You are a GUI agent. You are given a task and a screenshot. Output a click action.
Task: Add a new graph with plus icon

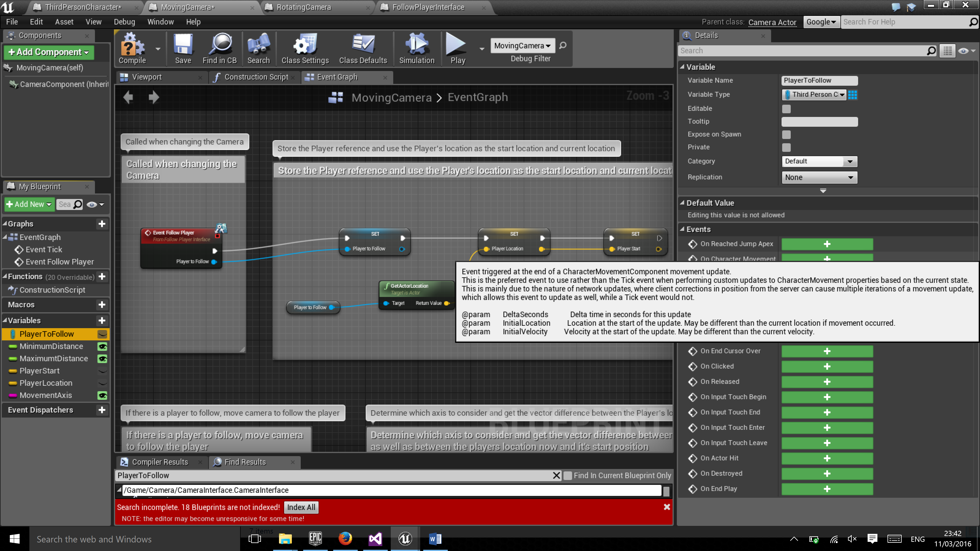tap(102, 223)
